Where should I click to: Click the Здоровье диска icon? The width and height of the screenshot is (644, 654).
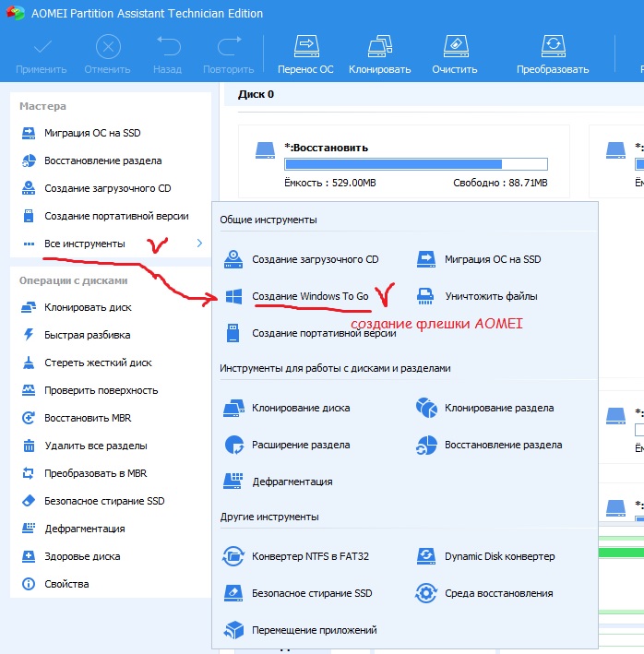click(x=29, y=556)
